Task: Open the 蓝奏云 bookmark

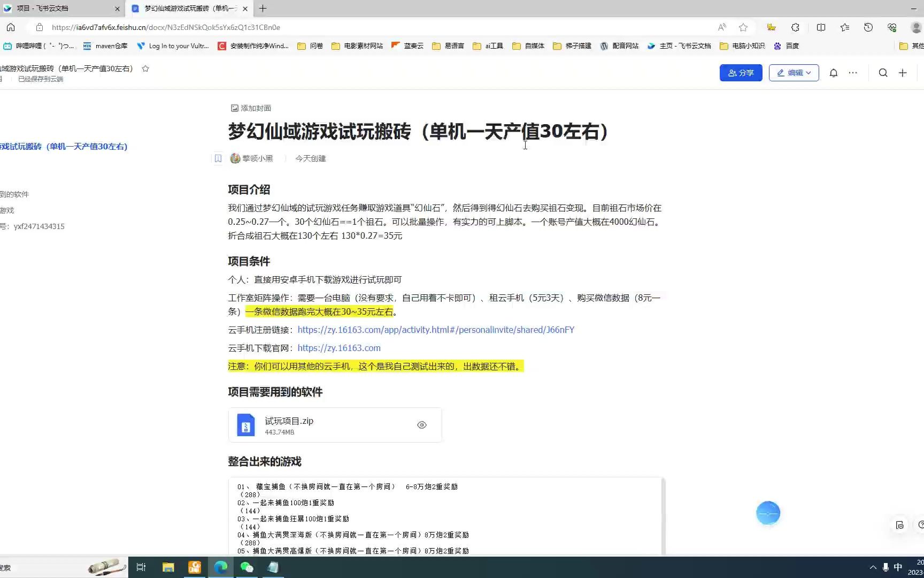Action: click(407, 46)
